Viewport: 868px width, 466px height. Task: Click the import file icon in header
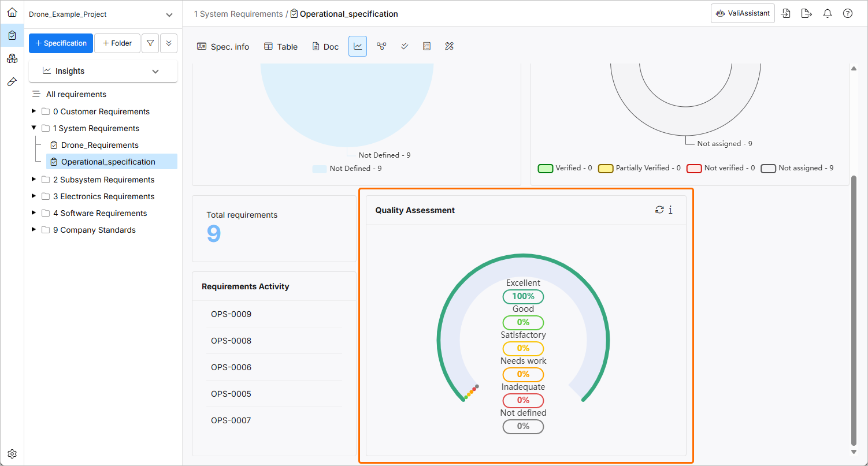(786, 13)
